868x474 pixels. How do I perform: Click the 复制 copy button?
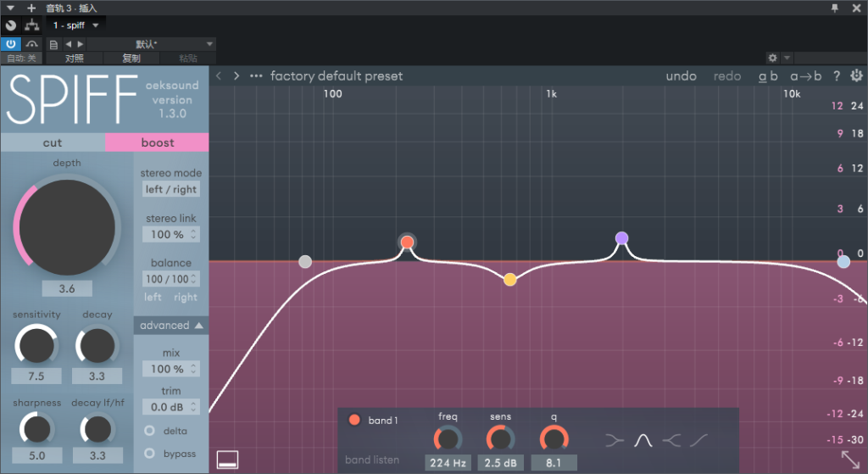pos(131,59)
